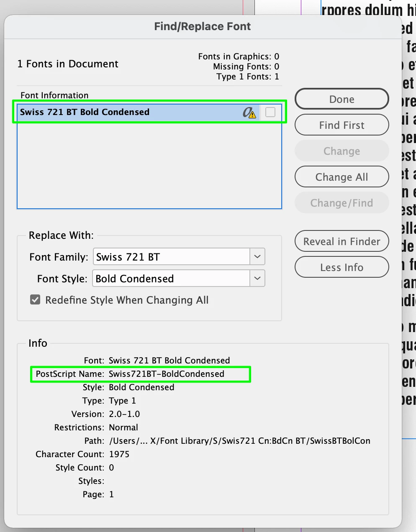This screenshot has height=532, width=416.
Task: Click the Version value 2.0-1.0
Action: tap(124, 414)
